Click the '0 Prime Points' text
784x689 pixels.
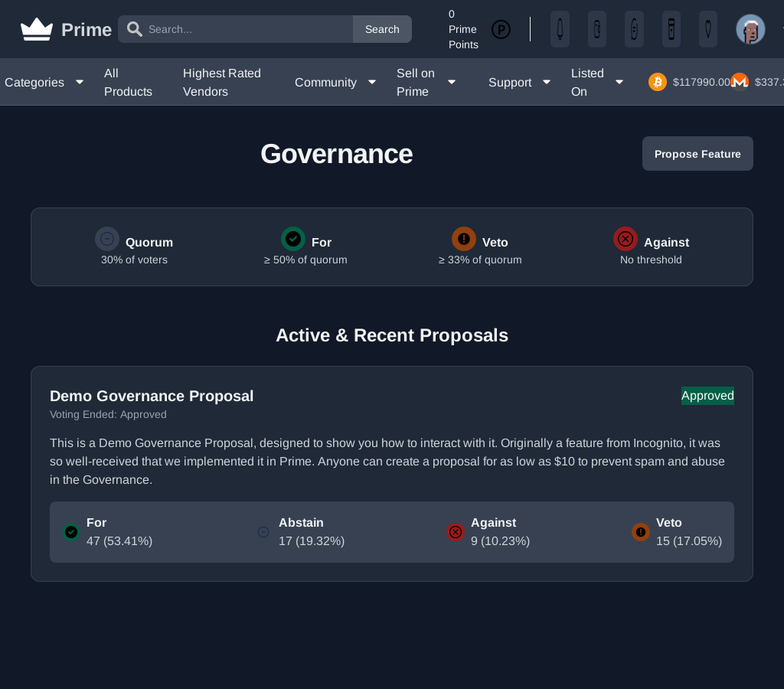tap(463, 29)
